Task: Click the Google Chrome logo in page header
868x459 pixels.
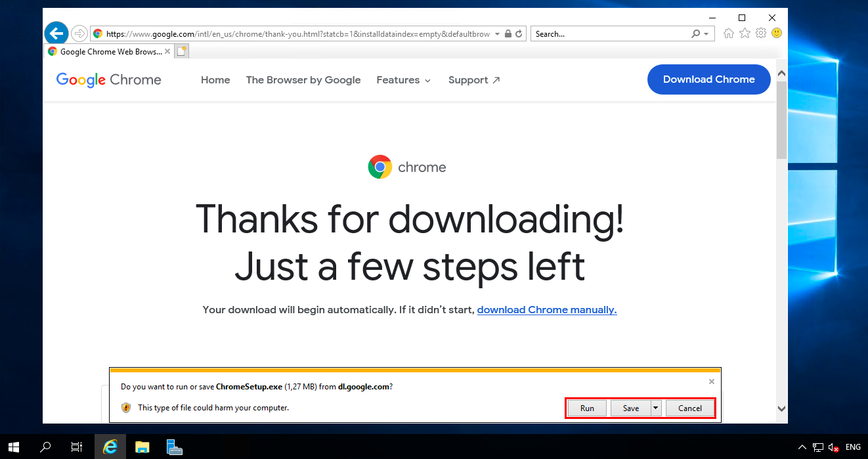Action: [109, 79]
